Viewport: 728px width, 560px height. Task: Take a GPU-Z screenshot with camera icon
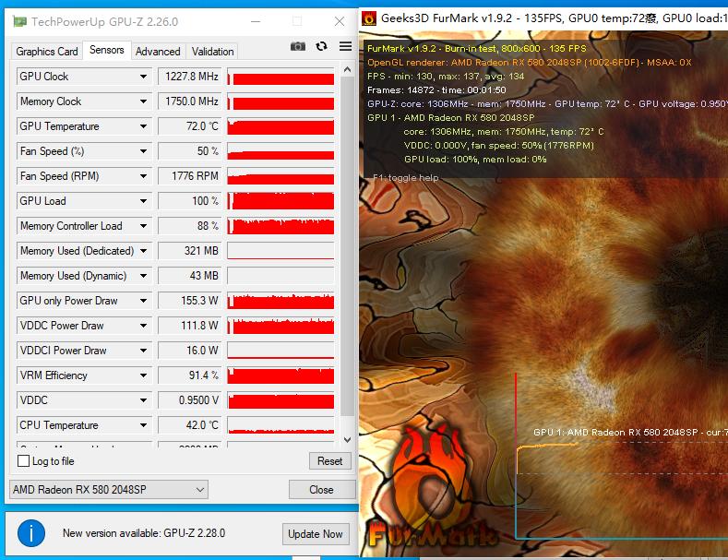(x=298, y=46)
